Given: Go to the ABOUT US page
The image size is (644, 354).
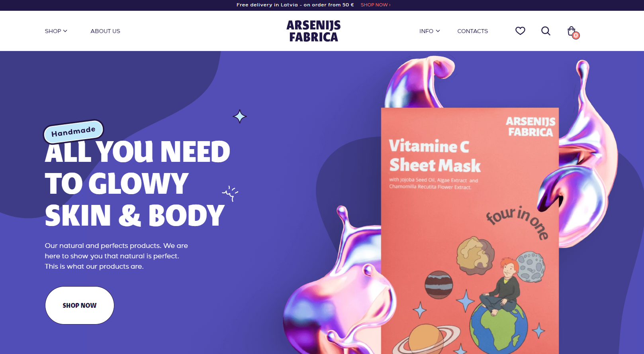Looking at the screenshot, I should click(105, 31).
